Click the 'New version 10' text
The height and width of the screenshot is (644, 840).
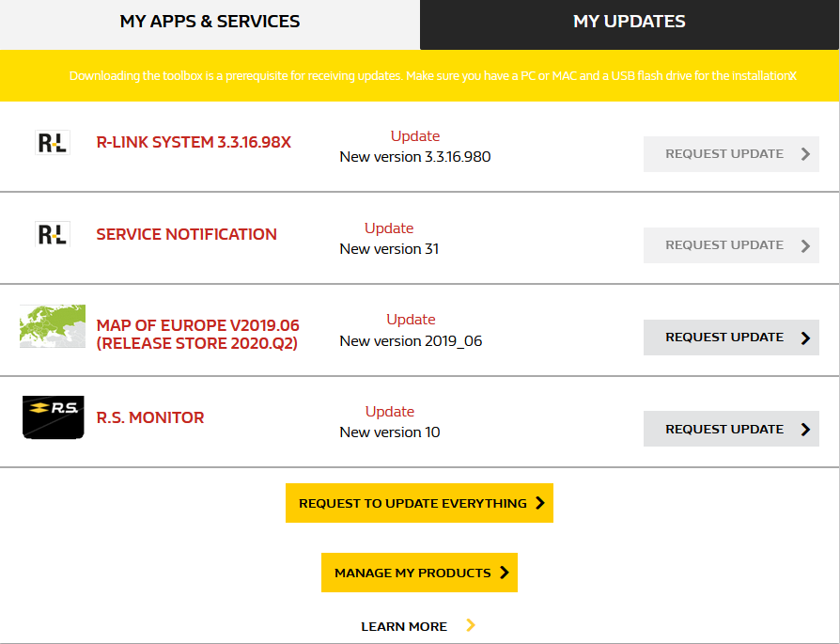coord(390,432)
